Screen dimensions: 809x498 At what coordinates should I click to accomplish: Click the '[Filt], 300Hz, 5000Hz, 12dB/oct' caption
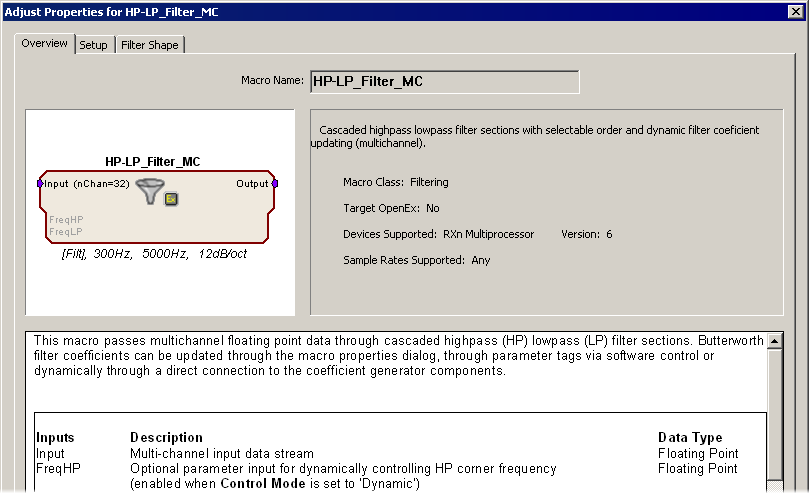click(x=154, y=254)
